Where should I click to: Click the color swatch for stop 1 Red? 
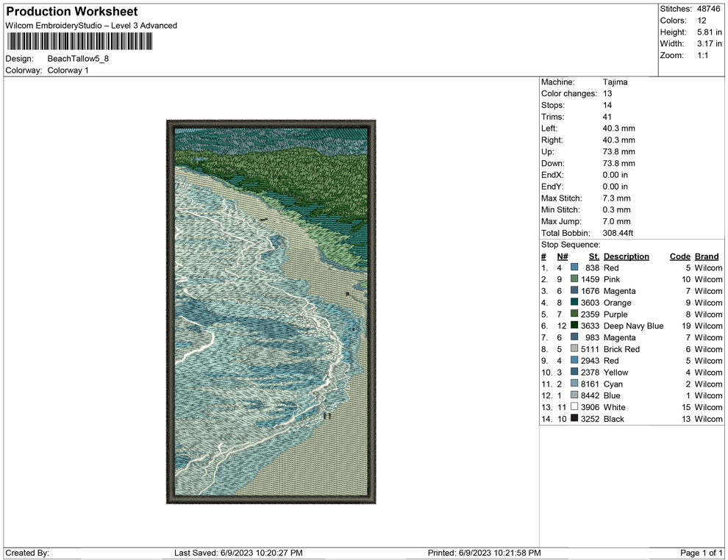(x=574, y=268)
